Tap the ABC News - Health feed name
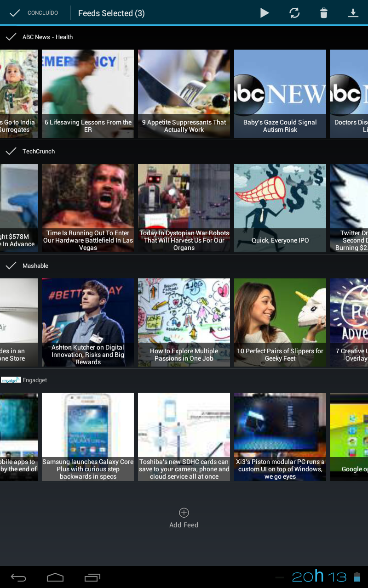368x588 pixels. coord(47,37)
